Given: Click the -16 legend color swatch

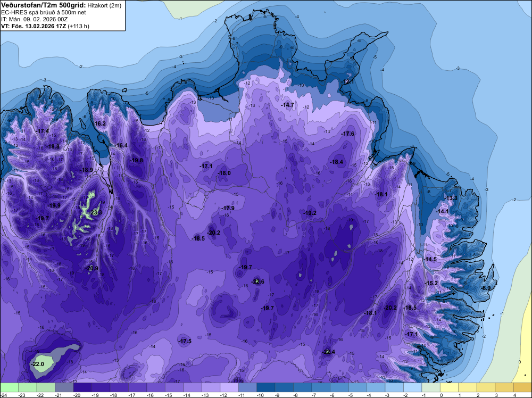Looking at the screenshot, I should click(156, 387).
